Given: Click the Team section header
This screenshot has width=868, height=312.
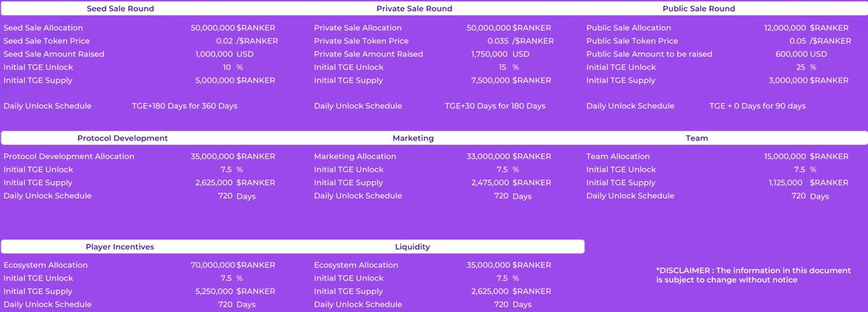Looking at the screenshot, I should coord(697,138).
